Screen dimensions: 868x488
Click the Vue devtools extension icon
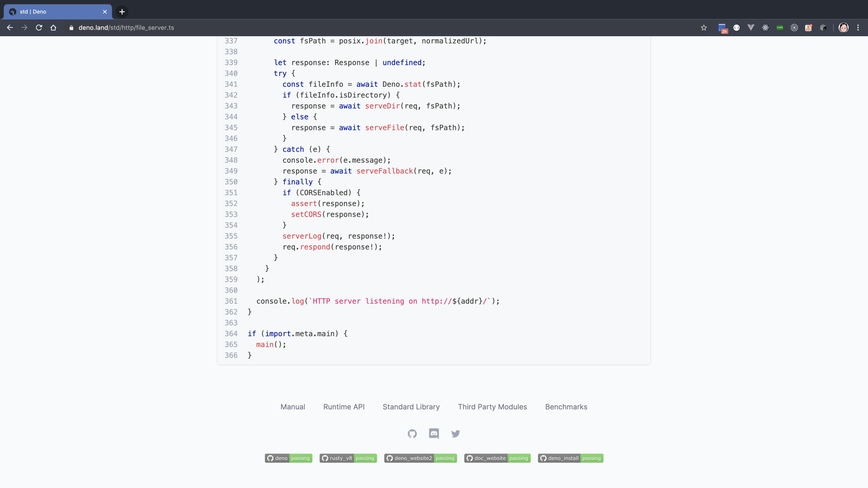(x=751, y=27)
